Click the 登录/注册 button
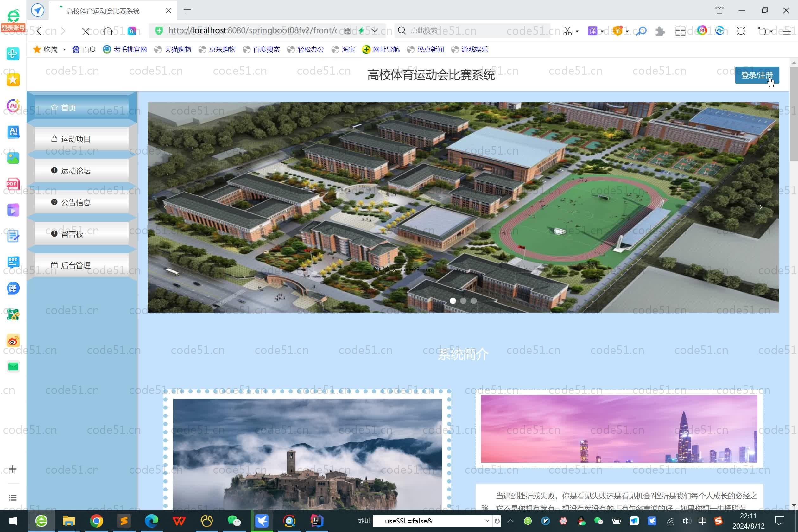Screen dimensions: 798x532 (x=757, y=75)
